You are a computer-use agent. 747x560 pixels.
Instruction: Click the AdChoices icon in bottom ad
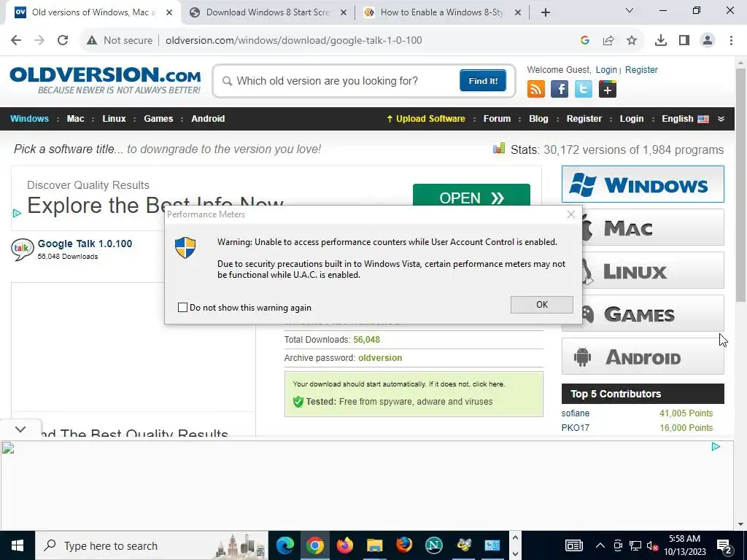pos(716,447)
